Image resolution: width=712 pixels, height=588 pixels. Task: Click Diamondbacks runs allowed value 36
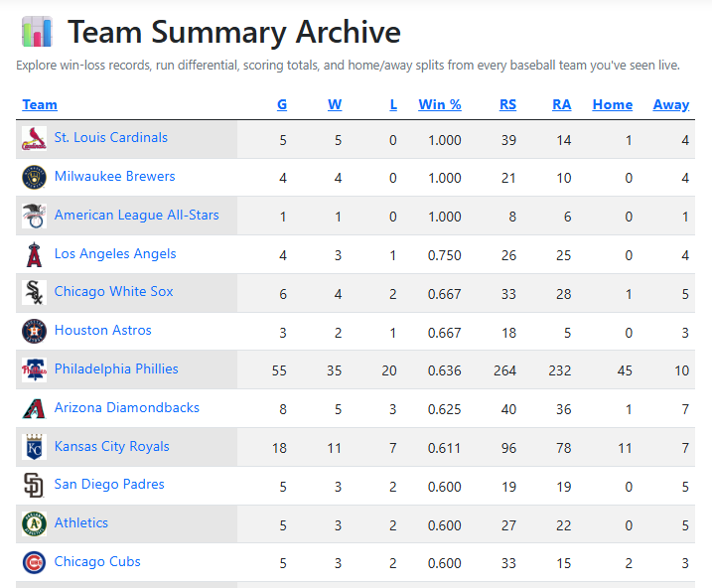coord(563,409)
